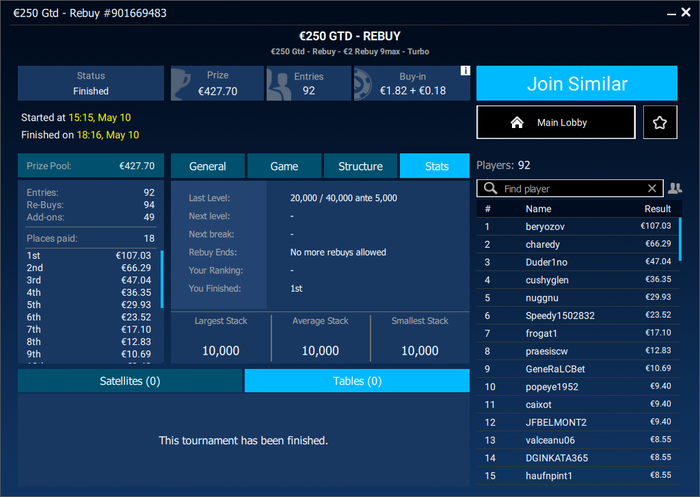Screen dimensions: 700x497
Task: Click the 5th place €29.93 payout row
Action: (x=89, y=305)
